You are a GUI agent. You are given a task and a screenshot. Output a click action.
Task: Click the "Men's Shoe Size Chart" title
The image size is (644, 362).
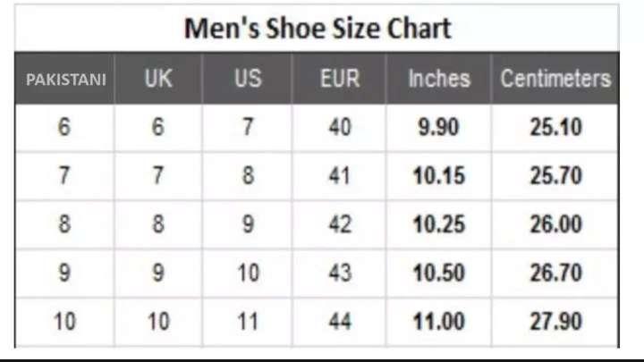coord(318,29)
